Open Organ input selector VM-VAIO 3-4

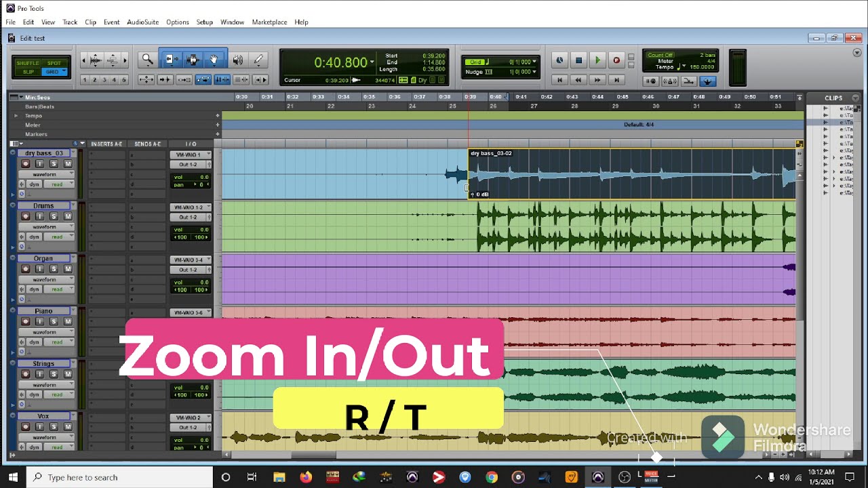[190, 260]
